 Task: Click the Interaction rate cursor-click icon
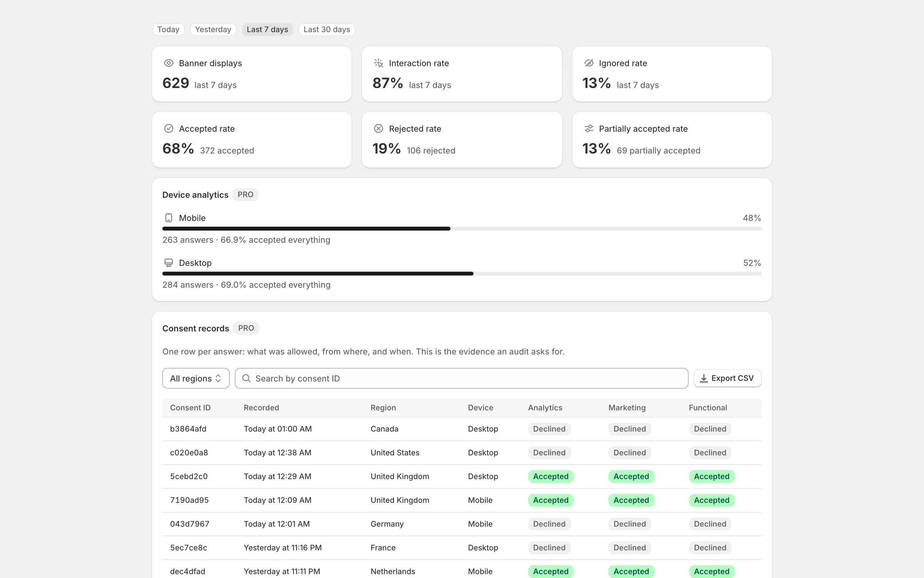pyautogui.click(x=378, y=63)
